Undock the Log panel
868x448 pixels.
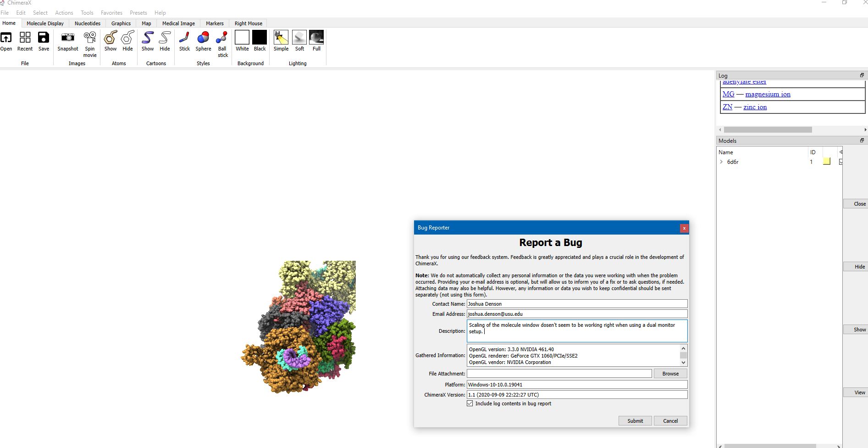pos(862,75)
